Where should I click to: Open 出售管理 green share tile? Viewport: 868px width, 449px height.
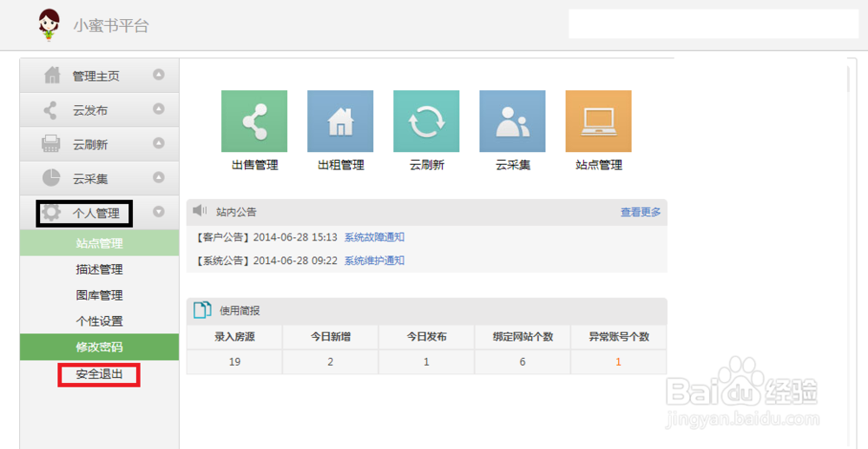pos(254,122)
